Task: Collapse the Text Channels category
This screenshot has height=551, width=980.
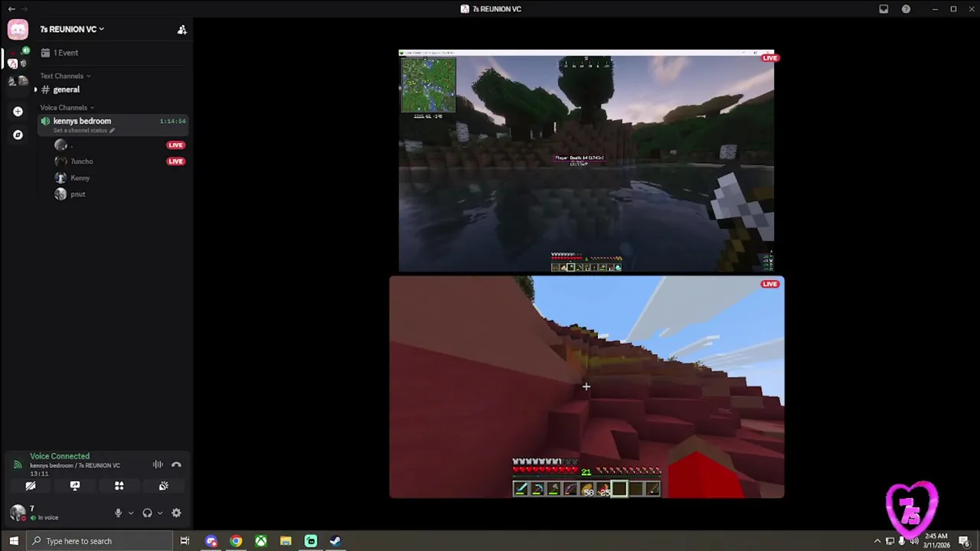Action: [x=65, y=76]
